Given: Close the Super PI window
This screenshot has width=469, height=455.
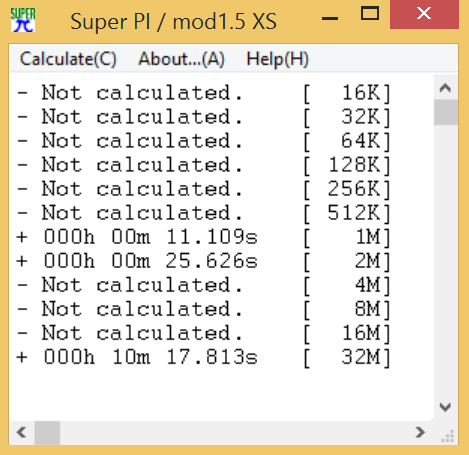Looking at the screenshot, I should pyautogui.click(x=424, y=14).
